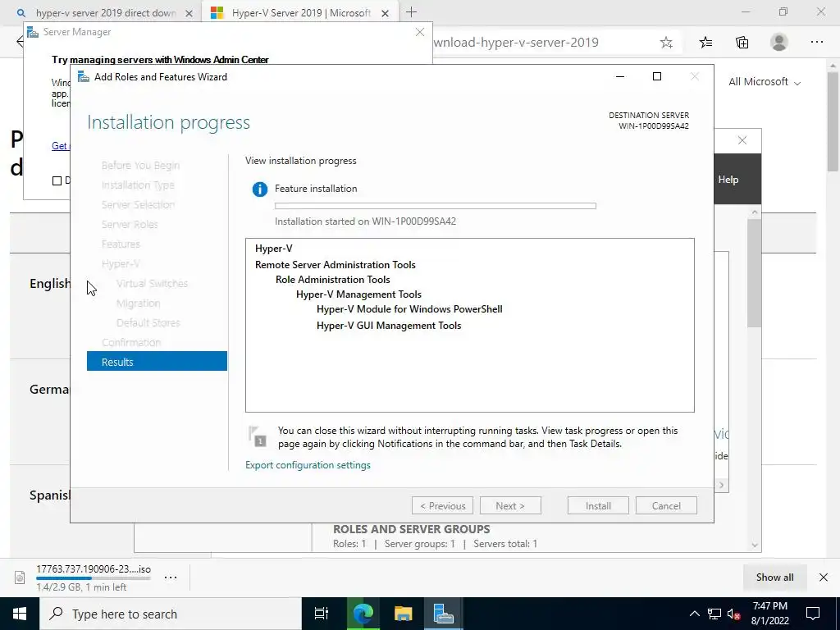Click the Help button behind the wizard
Screen dimensions: 840x630
[728, 180]
